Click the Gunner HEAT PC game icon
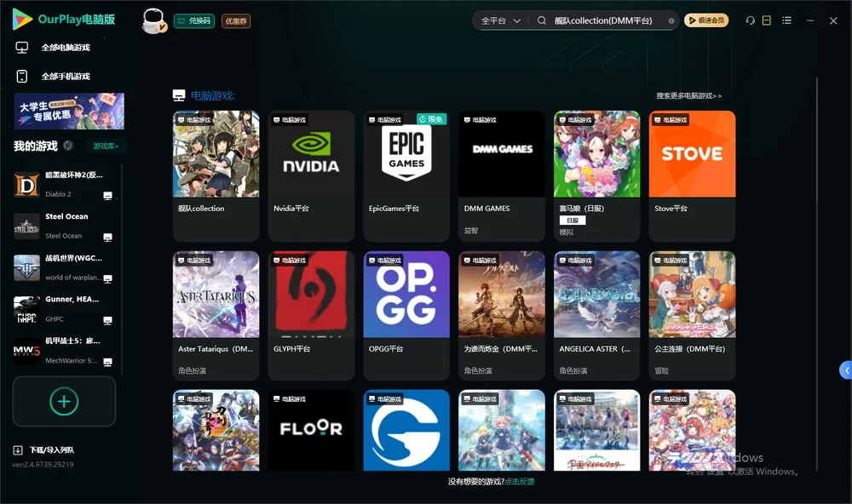 pyautogui.click(x=26, y=310)
